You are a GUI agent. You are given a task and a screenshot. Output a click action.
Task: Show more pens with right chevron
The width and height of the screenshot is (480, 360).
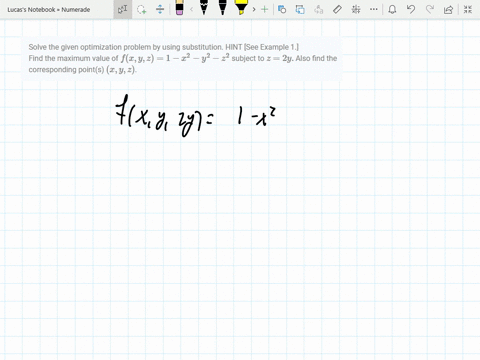254,9
